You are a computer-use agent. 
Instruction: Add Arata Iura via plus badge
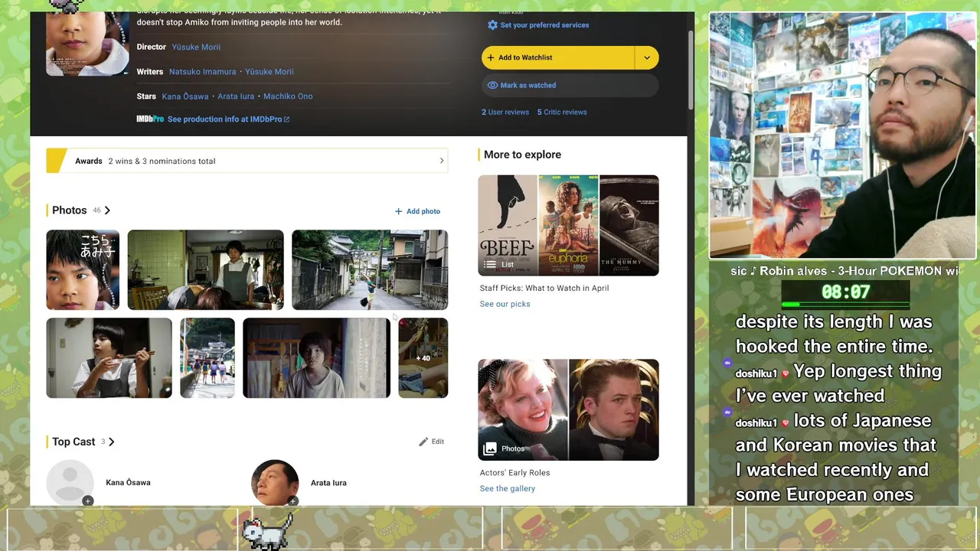tap(293, 501)
